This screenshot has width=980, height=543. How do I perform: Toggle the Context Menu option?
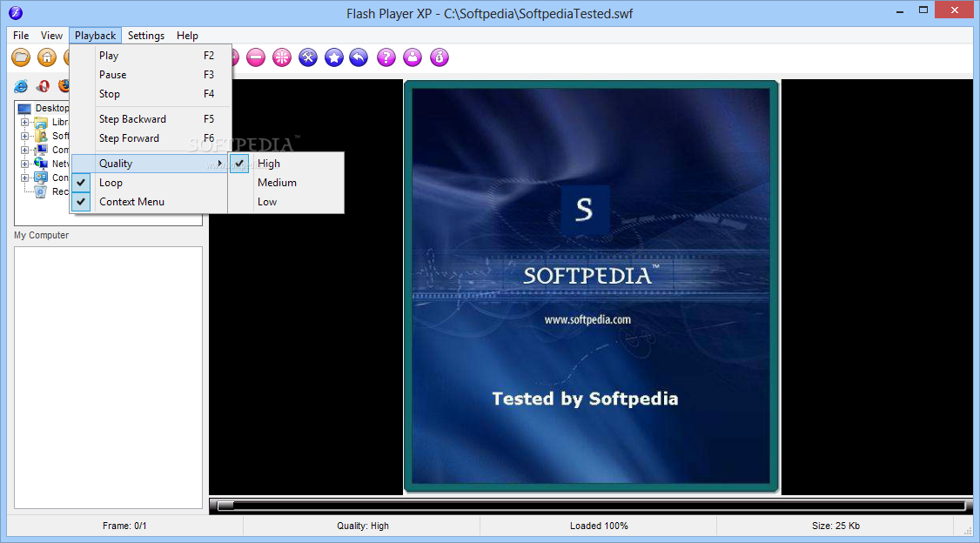pyautogui.click(x=149, y=202)
